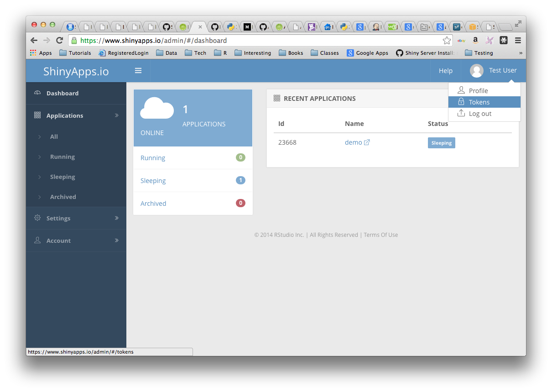Click the lock icon beside Tokens
This screenshot has height=392, width=552.
tap(461, 102)
